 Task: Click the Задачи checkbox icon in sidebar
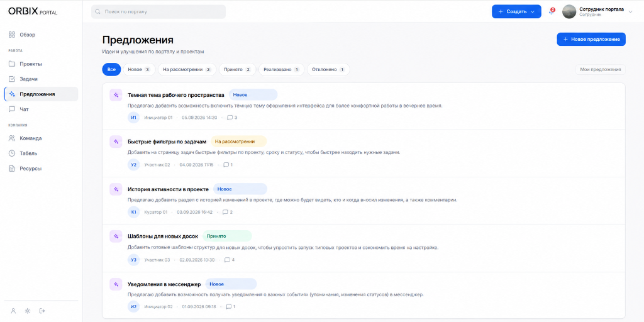click(12, 79)
